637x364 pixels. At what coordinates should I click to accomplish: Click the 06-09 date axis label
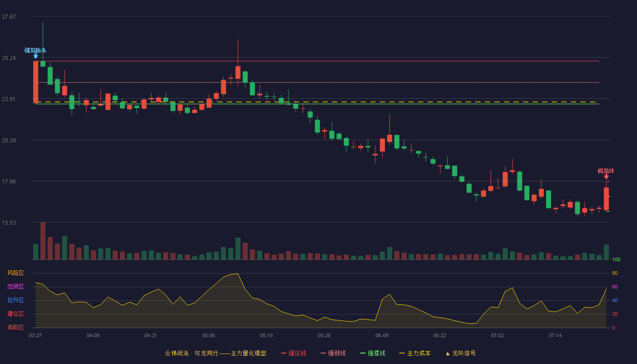coord(382,335)
